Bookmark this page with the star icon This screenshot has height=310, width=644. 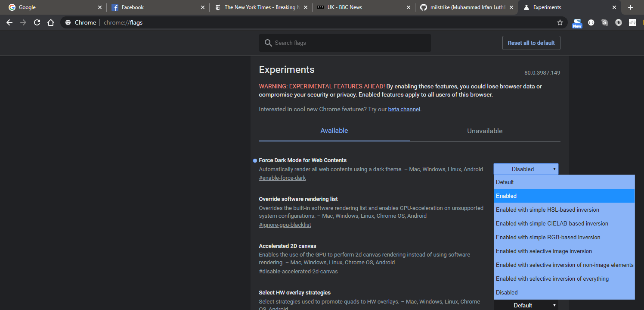click(x=560, y=22)
